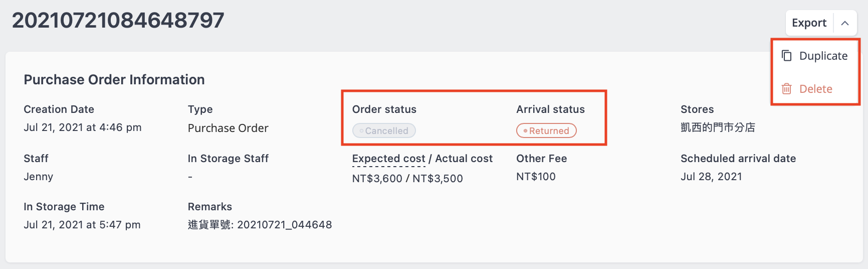Click the scheduled arrival date Jul 28, 2021
The height and width of the screenshot is (269, 868).
[711, 177]
